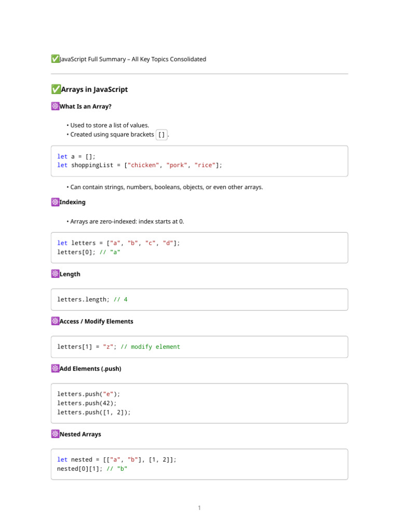The height and width of the screenshot is (532, 399).
Task: Click the Arrays in JavaScript heading text
Action: coord(94,89)
